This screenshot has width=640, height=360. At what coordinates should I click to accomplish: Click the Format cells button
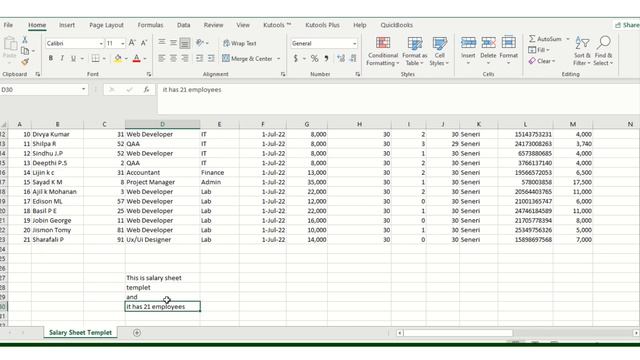[x=509, y=51]
